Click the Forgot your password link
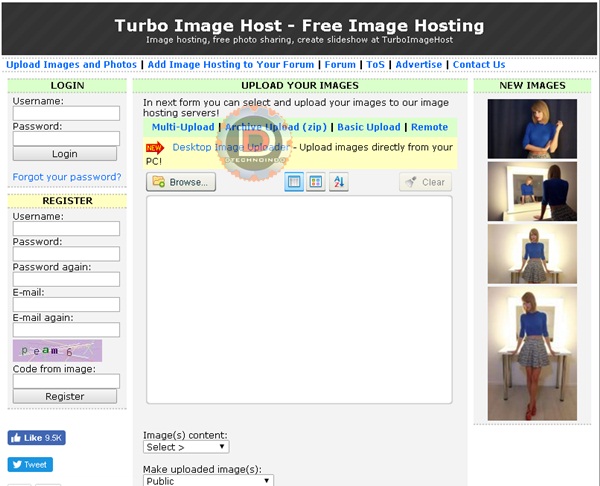 pos(67,177)
